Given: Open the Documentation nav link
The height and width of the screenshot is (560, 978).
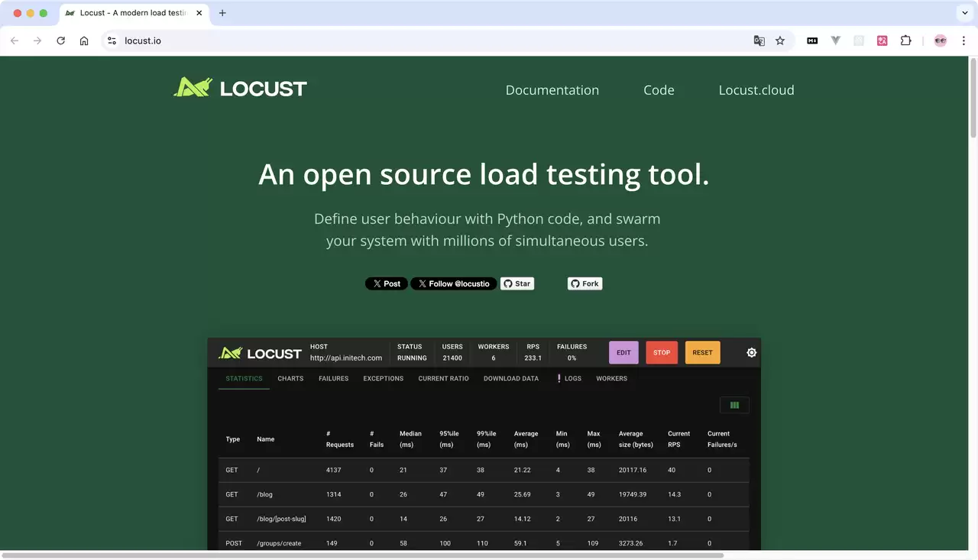Looking at the screenshot, I should [x=552, y=90].
